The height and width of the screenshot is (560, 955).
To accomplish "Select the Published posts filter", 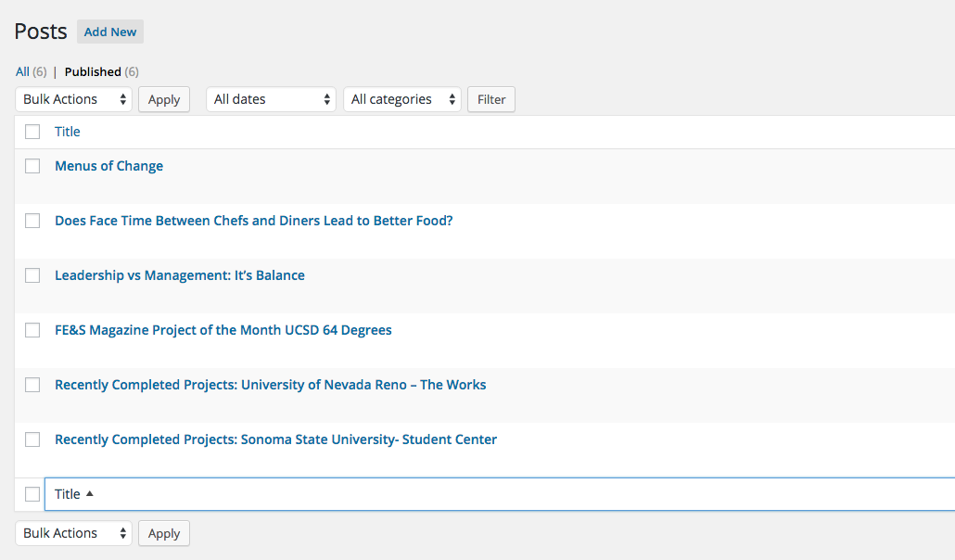I will point(93,71).
